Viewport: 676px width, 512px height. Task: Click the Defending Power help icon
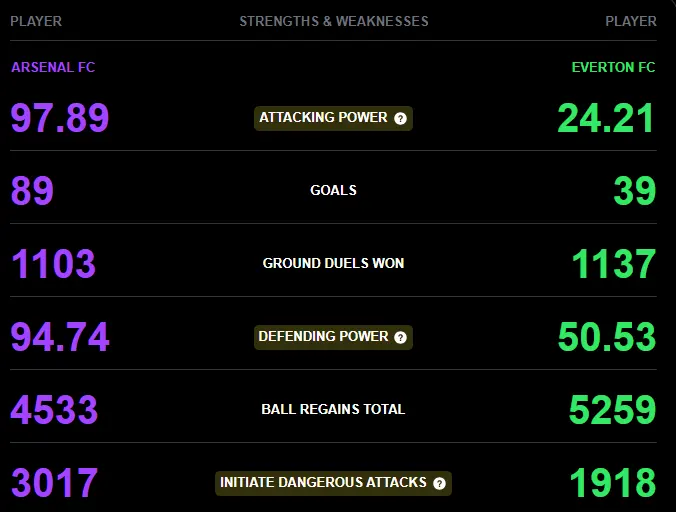pyautogui.click(x=400, y=337)
